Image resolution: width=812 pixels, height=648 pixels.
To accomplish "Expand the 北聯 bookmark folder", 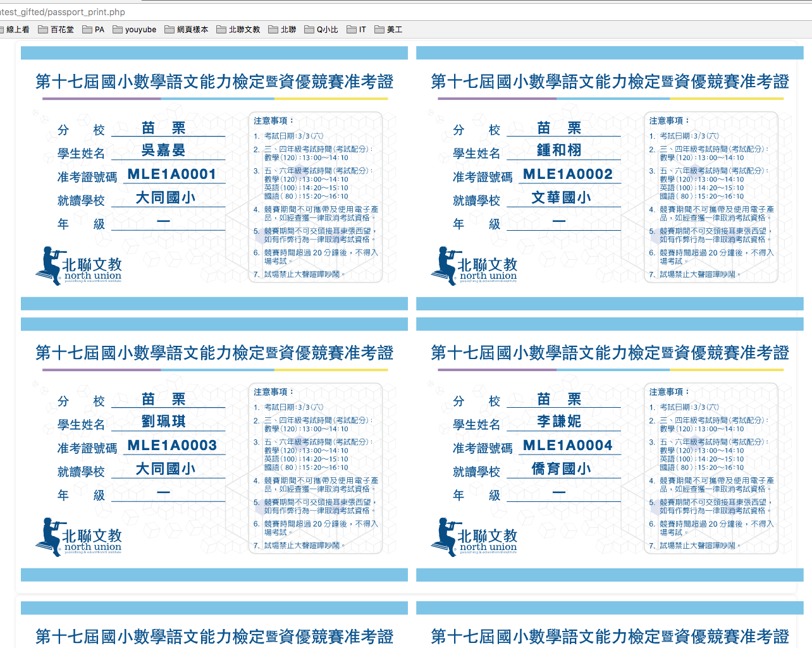I will (283, 30).
